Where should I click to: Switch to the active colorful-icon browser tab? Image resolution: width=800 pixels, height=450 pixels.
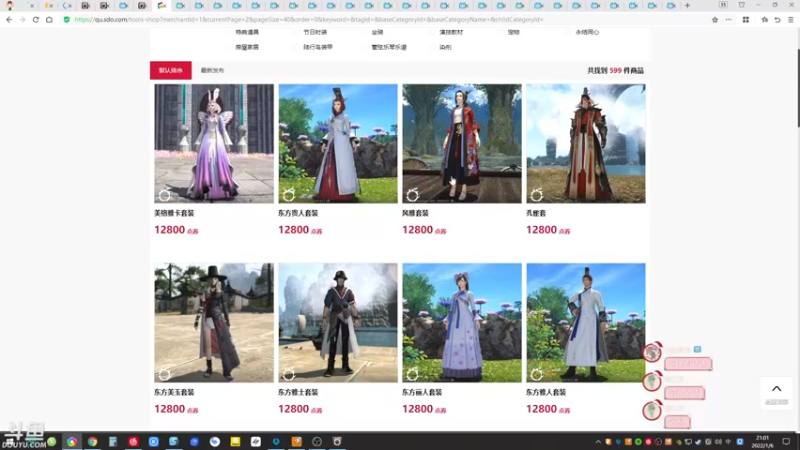162,5
